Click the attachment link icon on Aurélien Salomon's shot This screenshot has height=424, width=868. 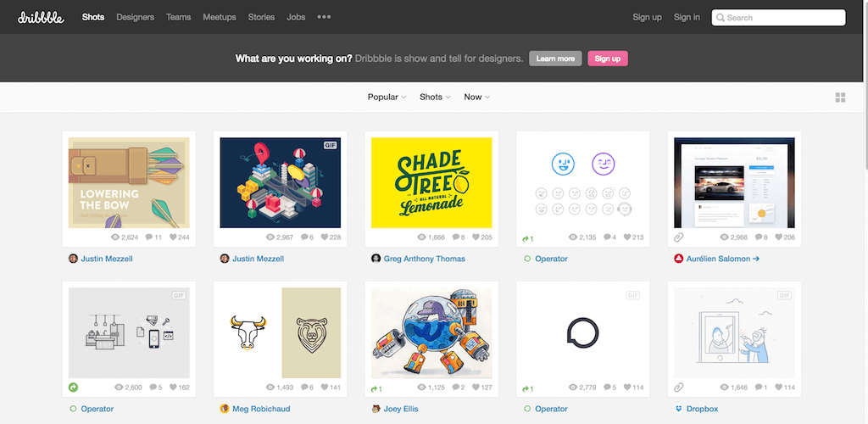click(x=679, y=237)
